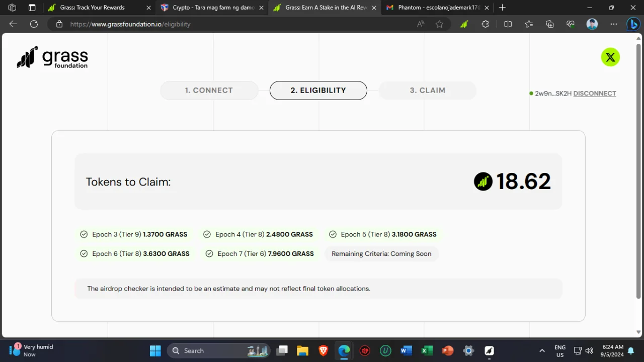Go to the 3. CLAIM step
This screenshot has height=362, width=644.
click(428, 90)
